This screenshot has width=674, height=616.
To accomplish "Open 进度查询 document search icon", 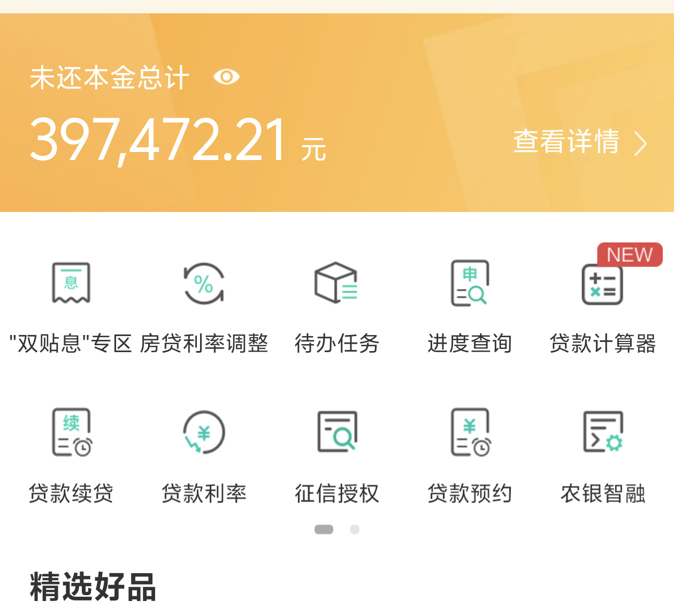I will pos(470,283).
